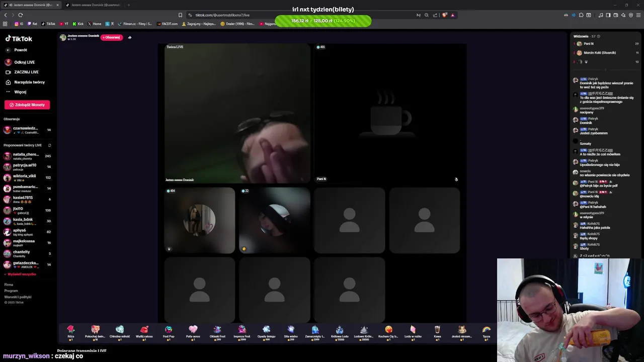Zoom out magnifier icon in address bar
Screen dimensions: 644x362
click(427, 15)
